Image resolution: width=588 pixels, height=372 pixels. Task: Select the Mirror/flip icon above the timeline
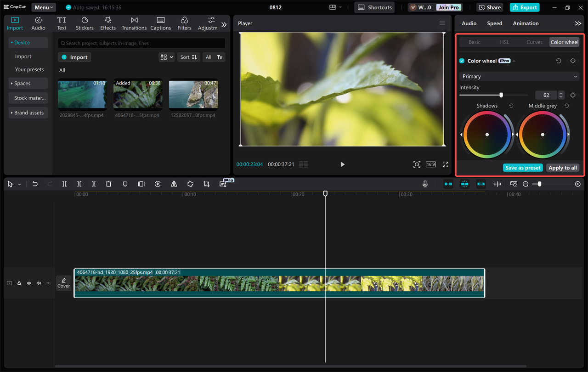(x=174, y=184)
